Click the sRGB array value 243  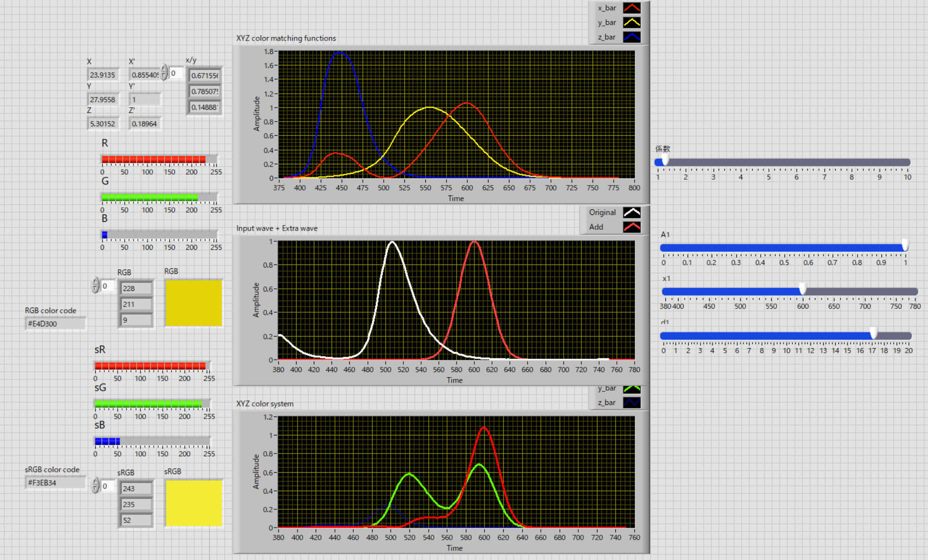136,489
